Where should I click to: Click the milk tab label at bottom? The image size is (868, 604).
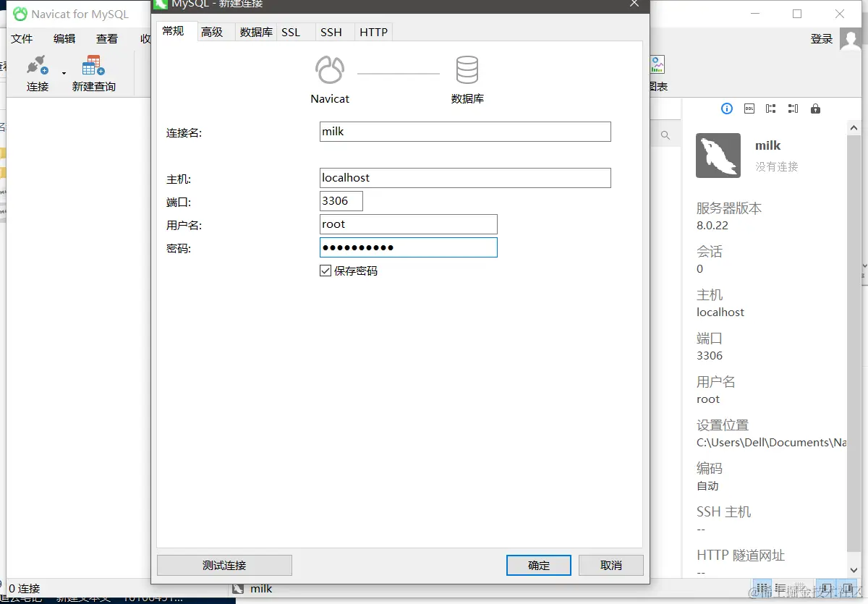coord(261,589)
